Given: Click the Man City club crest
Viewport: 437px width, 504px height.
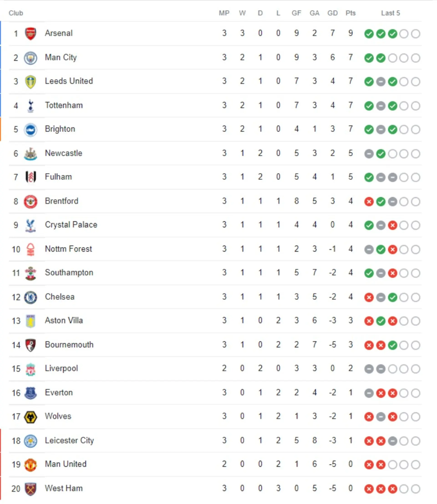Looking at the screenshot, I should 30,58.
